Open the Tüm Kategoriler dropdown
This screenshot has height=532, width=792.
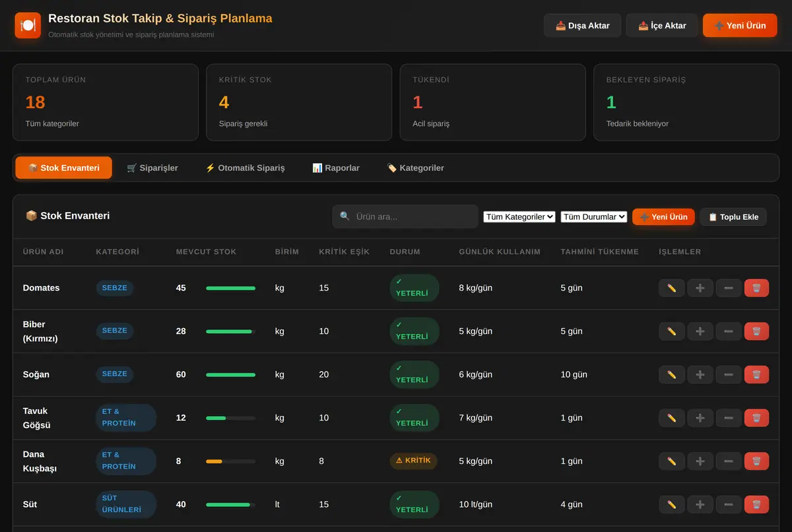519,216
